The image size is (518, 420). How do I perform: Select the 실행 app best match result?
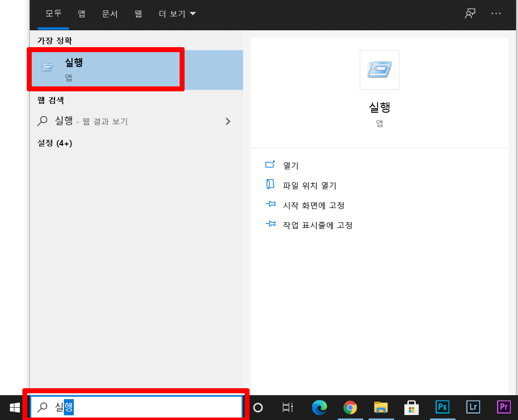point(136,70)
